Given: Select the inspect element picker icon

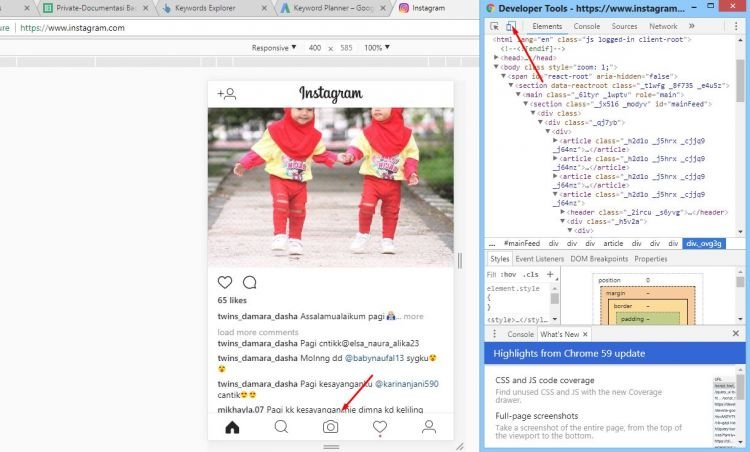Looking at the screenshot, I should click(x=495, y=26).
